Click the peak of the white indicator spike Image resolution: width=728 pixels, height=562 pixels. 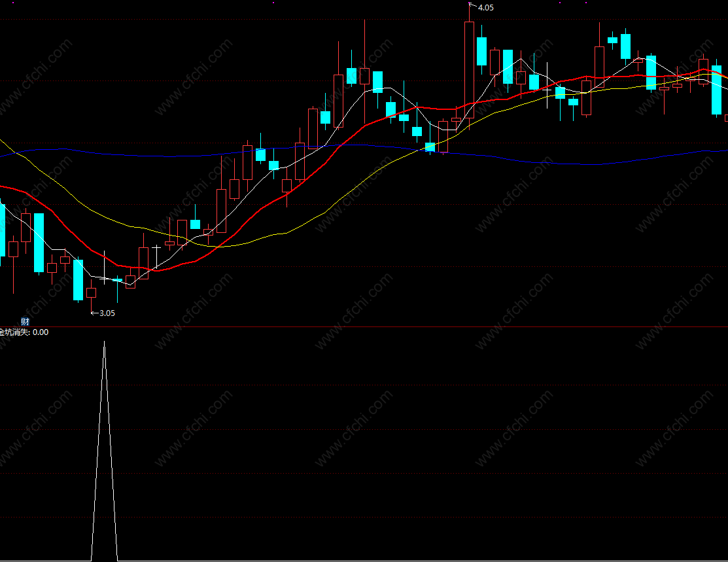[x=104, y=343]
